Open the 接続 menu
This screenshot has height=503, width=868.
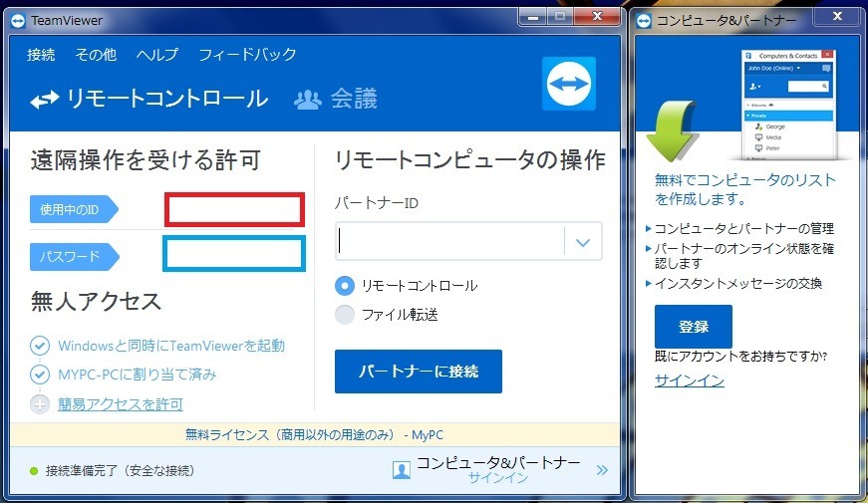[41, 54]
